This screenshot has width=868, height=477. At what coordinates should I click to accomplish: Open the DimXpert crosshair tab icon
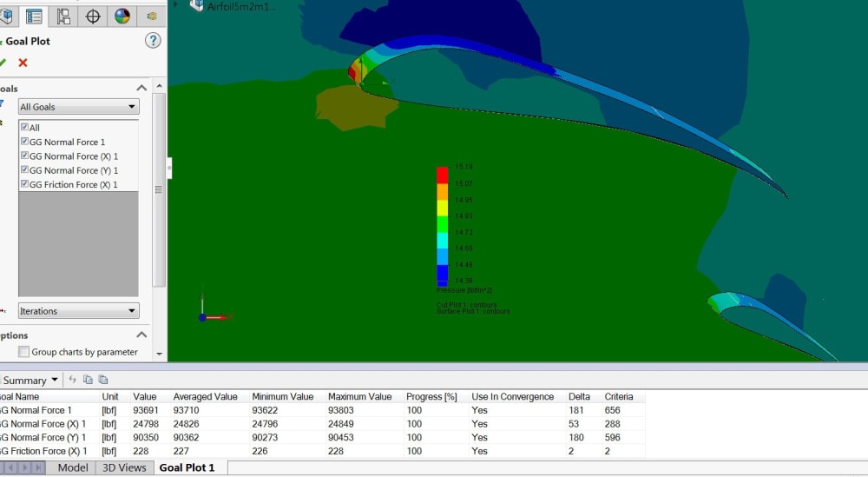93,16
